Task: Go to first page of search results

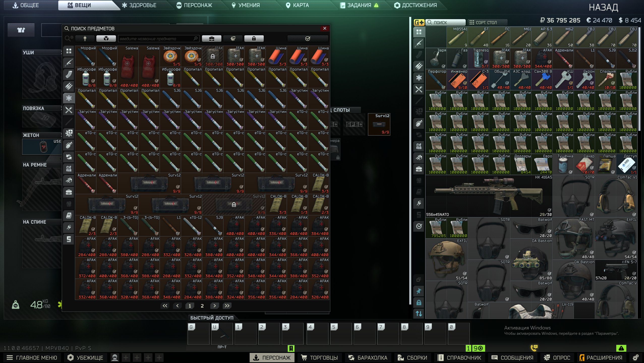Action: (x=165, y=306)
